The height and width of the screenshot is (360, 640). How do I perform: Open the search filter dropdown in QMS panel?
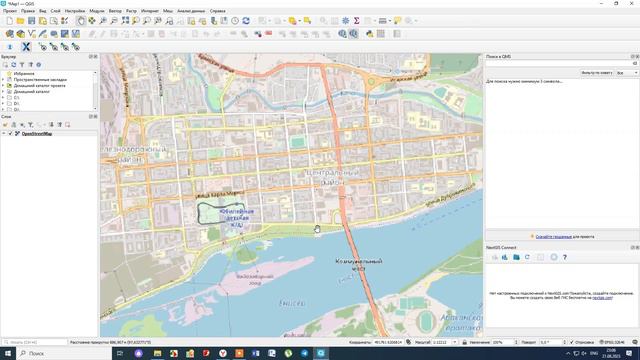point(627,73)
